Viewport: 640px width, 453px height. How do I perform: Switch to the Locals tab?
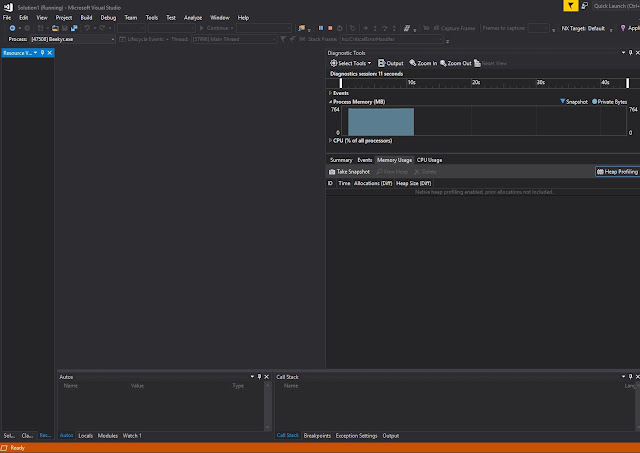click(x=85, y=436)
